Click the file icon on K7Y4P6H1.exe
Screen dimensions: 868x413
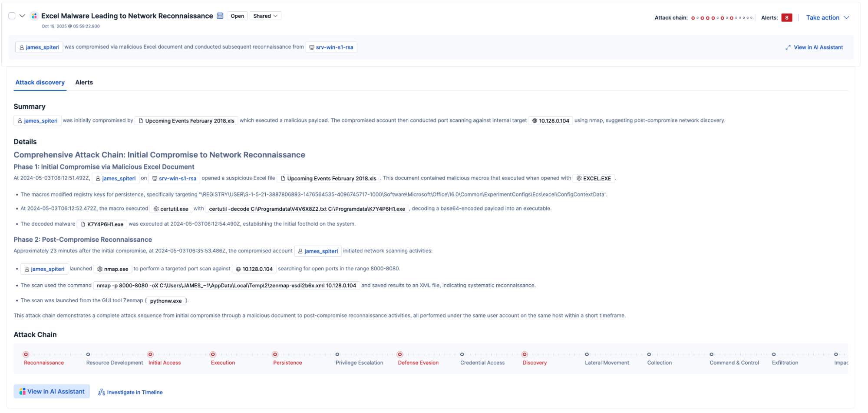(83, 223)
